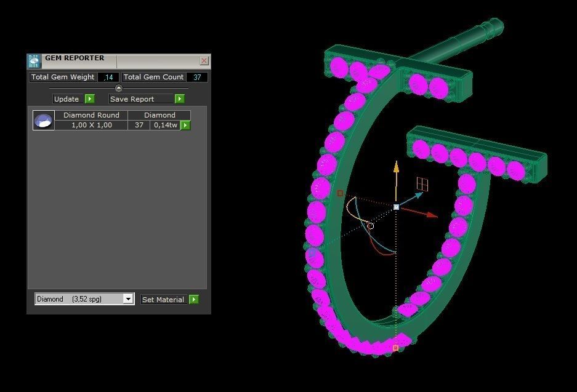Screen dimensions: 577x392
Task: Click the 'Diamond Round' cell
Action: coord(91,115)
